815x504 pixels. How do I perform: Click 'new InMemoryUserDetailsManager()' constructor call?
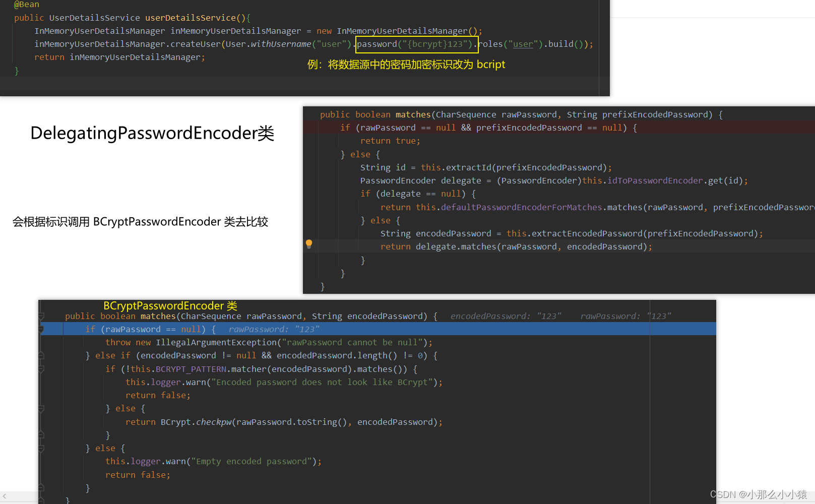click(x=397, y=31)
